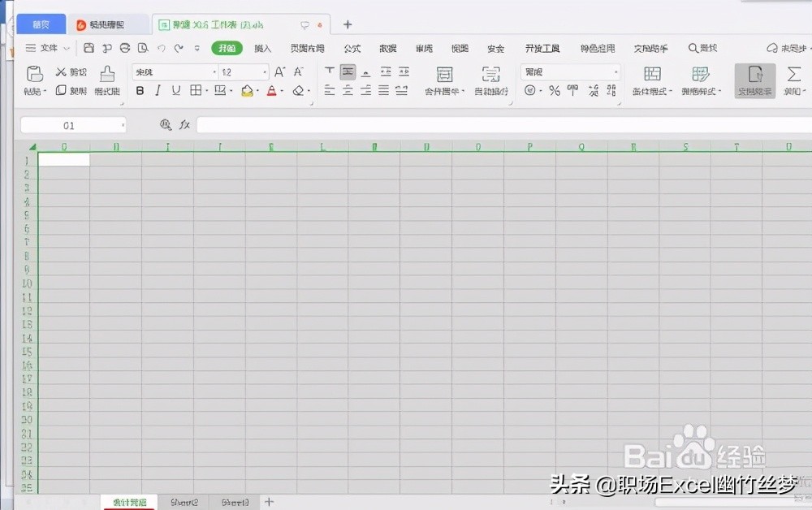This screenshot has width=812, height=510.
Task: Click the Increase Font Size icon
Action: (280, 71)
